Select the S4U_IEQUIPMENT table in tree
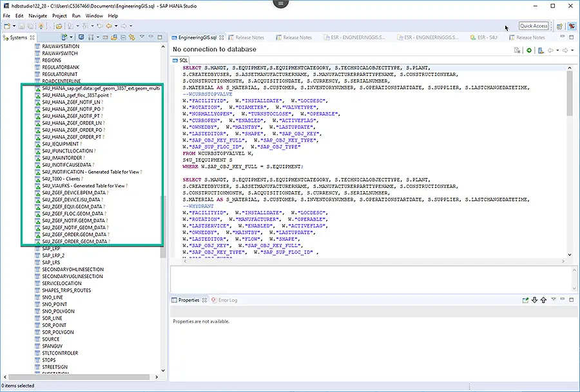This screenshot has width=580, height=392. point(60,144)
